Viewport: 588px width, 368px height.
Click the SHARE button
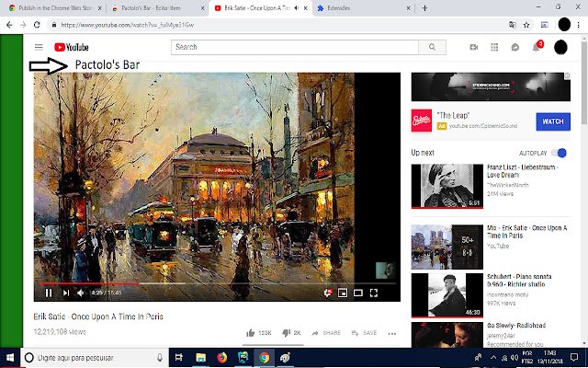(x=326, y=333)
